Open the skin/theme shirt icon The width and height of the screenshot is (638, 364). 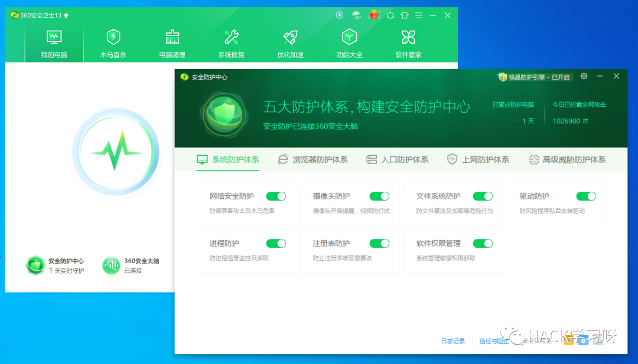[405, 15]
